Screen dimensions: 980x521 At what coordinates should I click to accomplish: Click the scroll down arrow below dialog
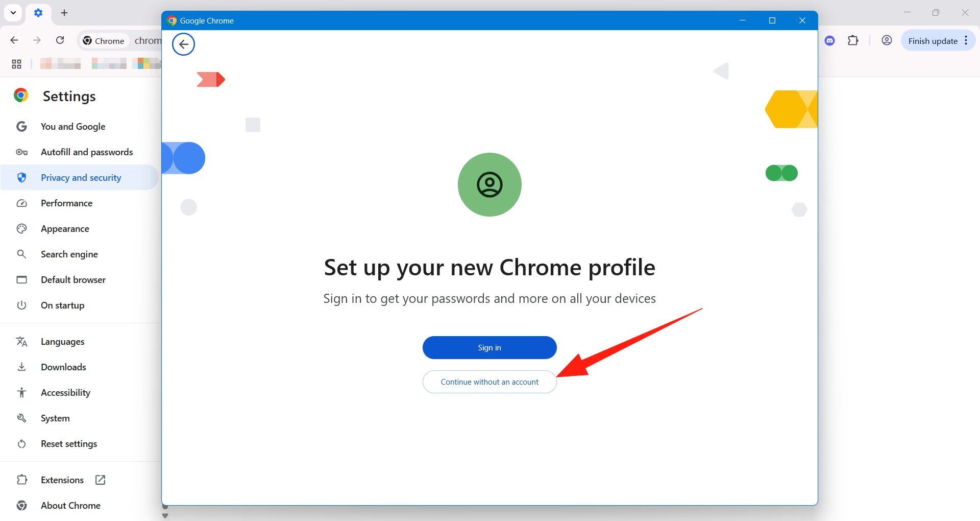click(x=165, y=516)
